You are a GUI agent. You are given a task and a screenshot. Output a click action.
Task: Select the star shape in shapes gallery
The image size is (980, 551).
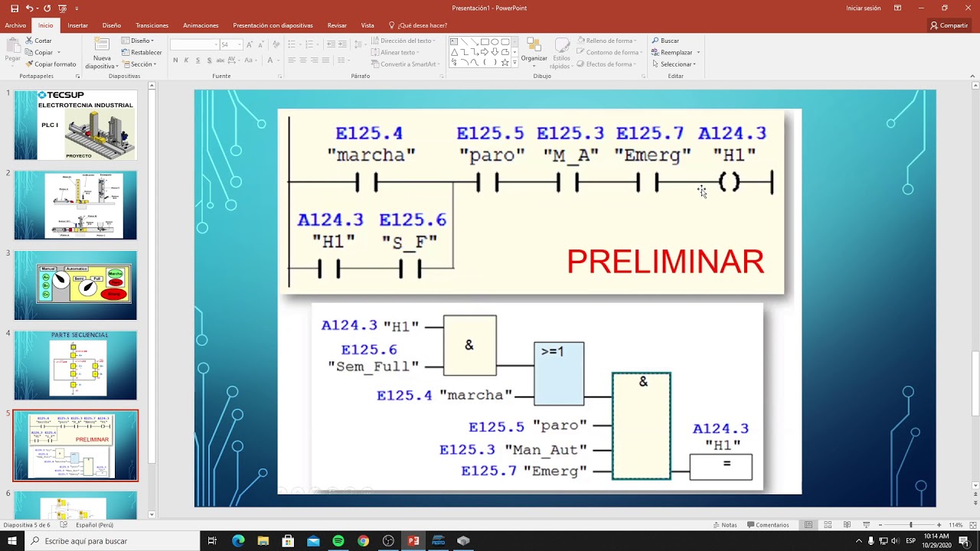point(505,63)
